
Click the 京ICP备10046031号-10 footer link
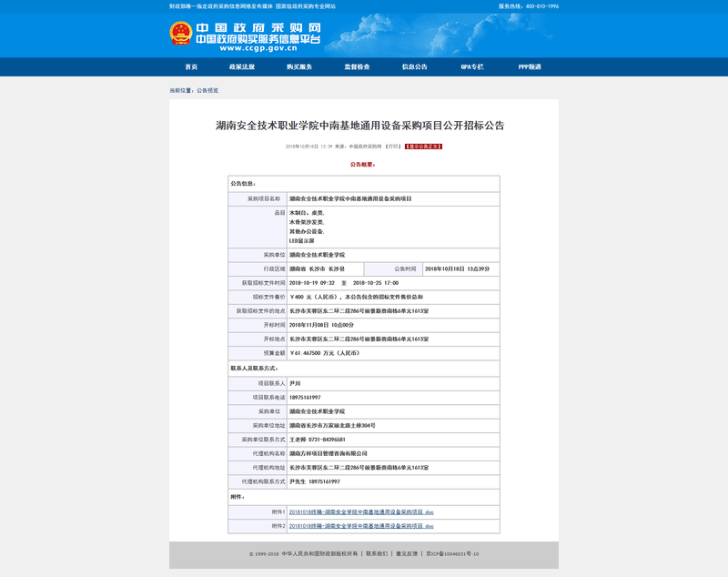(x=452, y=553)
